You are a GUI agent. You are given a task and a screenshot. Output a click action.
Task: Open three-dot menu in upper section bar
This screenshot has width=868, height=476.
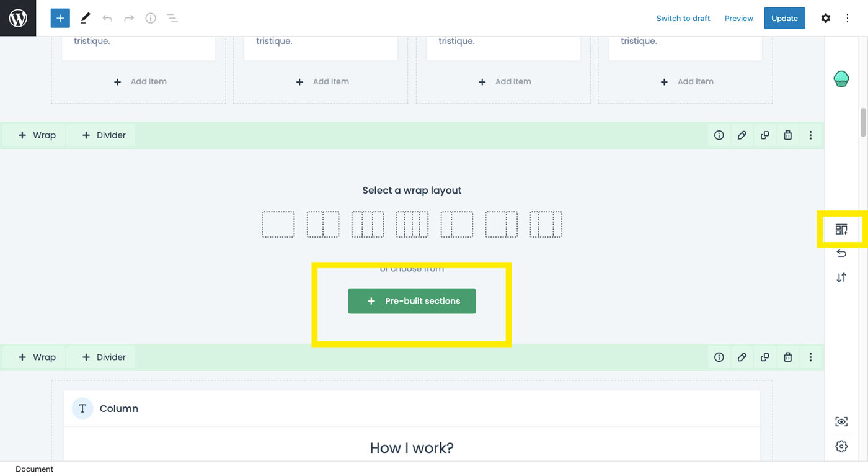(x=811, y=135)
